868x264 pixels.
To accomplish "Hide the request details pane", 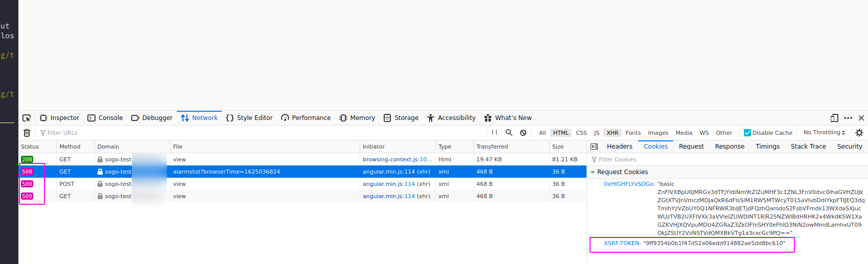I will pyautogui.click(x=594, y=147).
